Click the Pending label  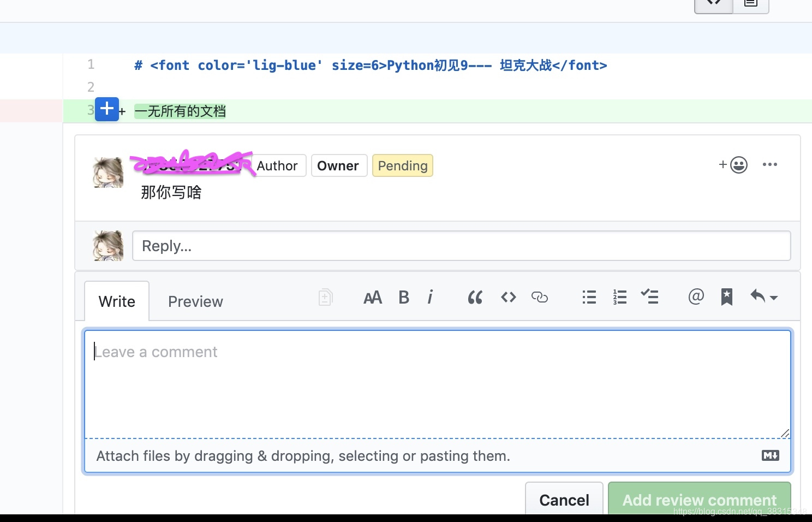[403, 165]
